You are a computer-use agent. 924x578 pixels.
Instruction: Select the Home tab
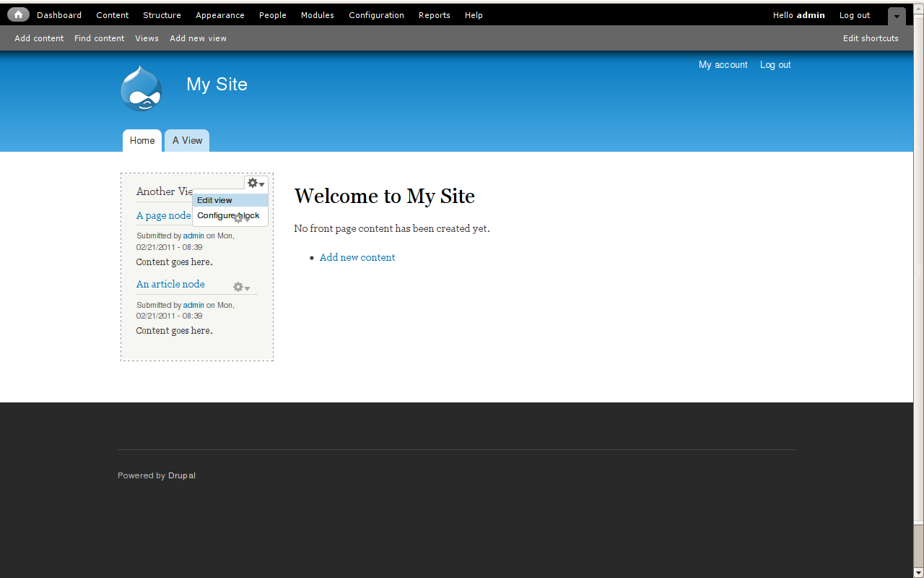142,140
